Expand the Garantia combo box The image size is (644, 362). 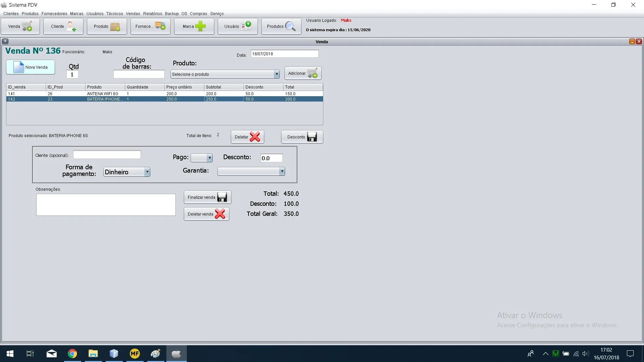click(282, 172)
